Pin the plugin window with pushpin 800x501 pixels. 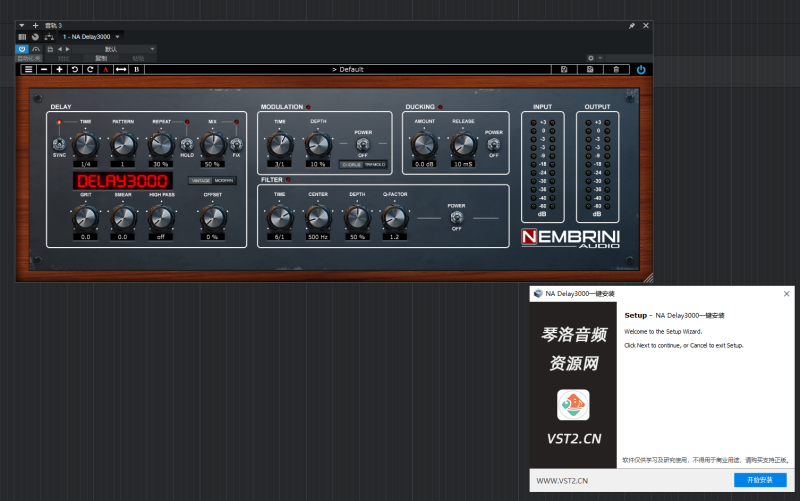click(x=632, y=26)
